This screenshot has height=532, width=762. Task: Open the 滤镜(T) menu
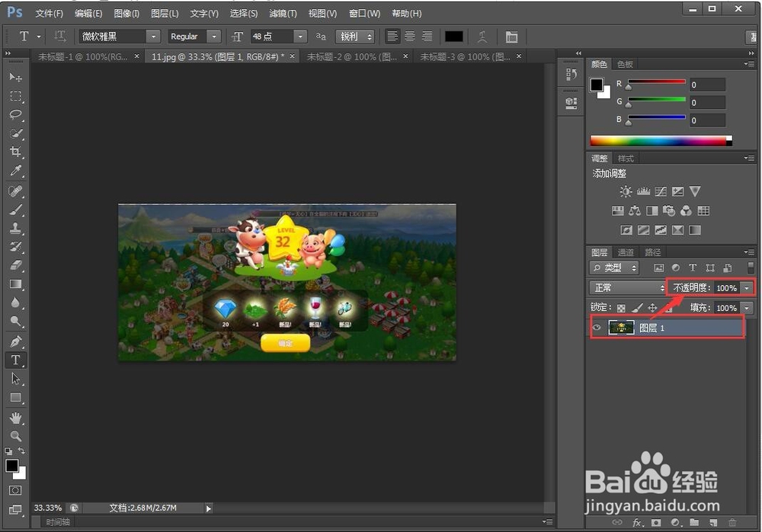click(x=283, y=13)
